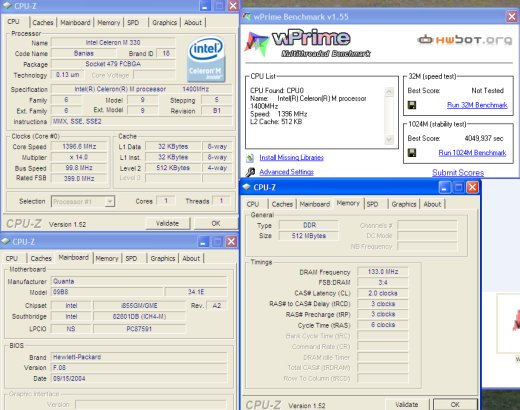This screenshot has height=410, width=520.
Task: Click the Core Speed value 1396.6 MHz
Action: click(79, 147)
